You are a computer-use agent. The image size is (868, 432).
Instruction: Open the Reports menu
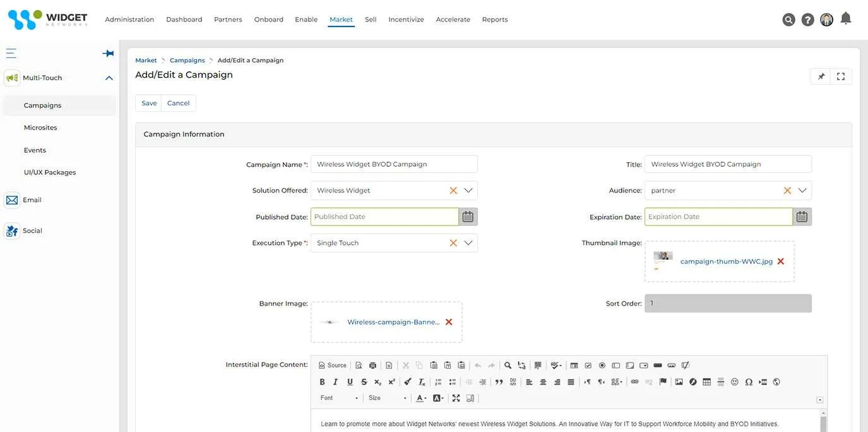(x=494, y=20)
